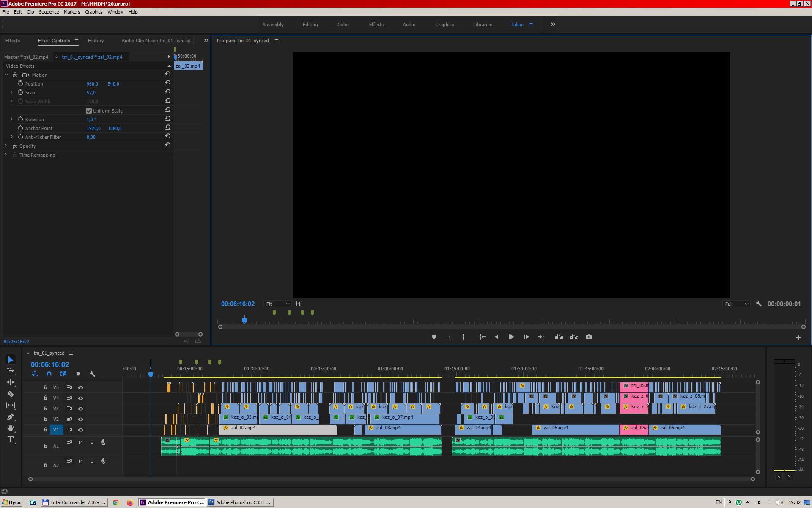812x508 pixels.
Task: Reset the Scale parameter
Action: [168, 92]
